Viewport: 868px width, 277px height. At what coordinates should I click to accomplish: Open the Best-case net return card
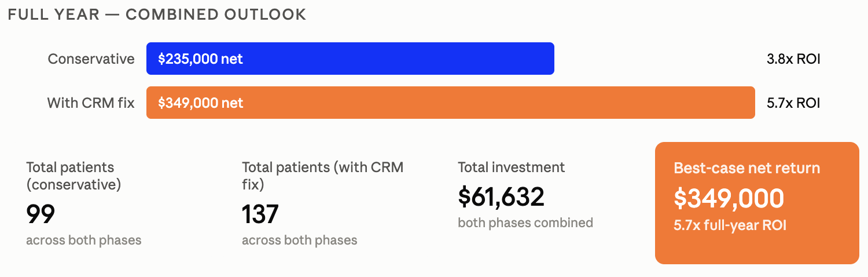click(757, 203)
